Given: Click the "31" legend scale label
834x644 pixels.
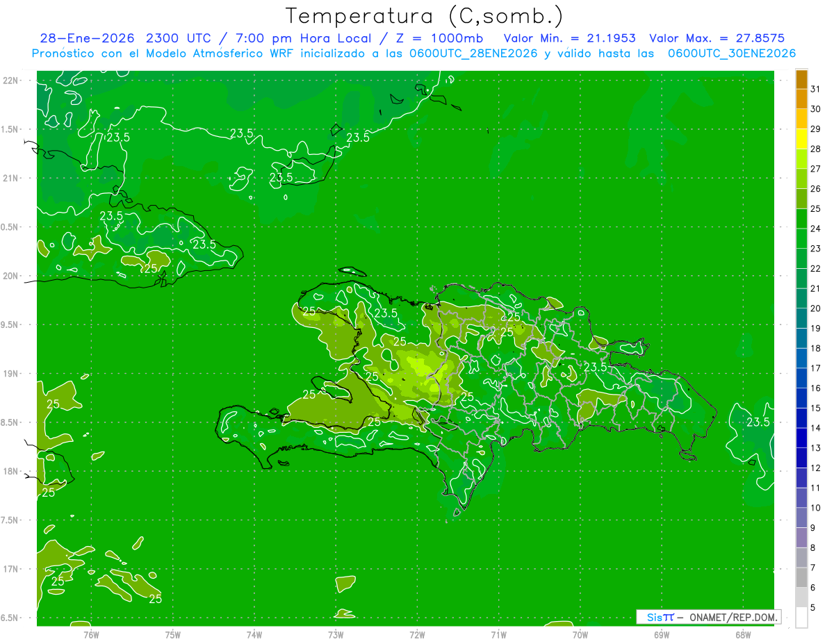Looking at the screenshot, I should [815, 89].
